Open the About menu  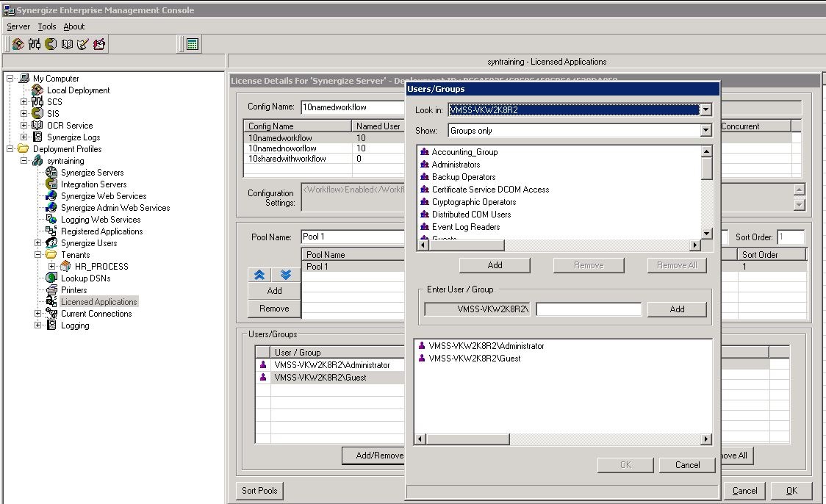point(73,26)
